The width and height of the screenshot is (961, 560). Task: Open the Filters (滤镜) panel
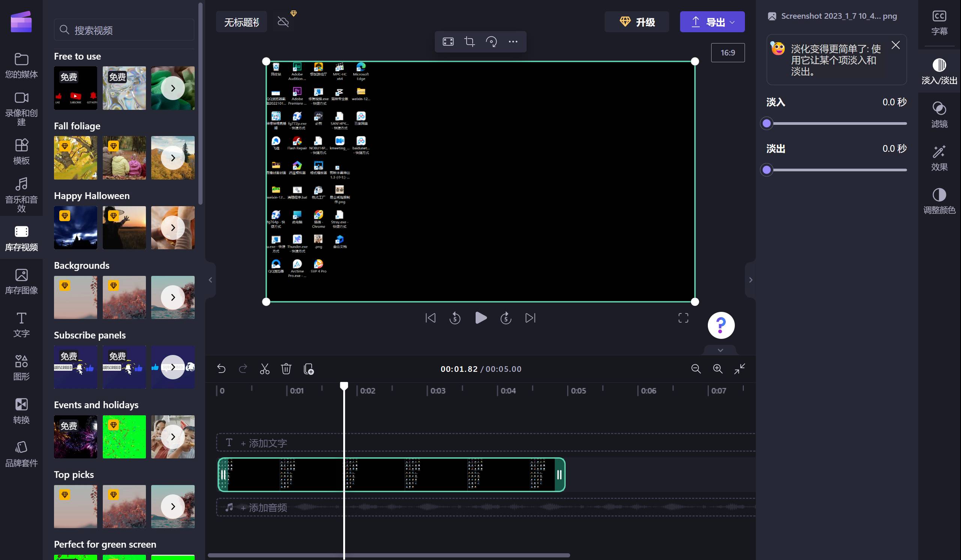point(939,114)
